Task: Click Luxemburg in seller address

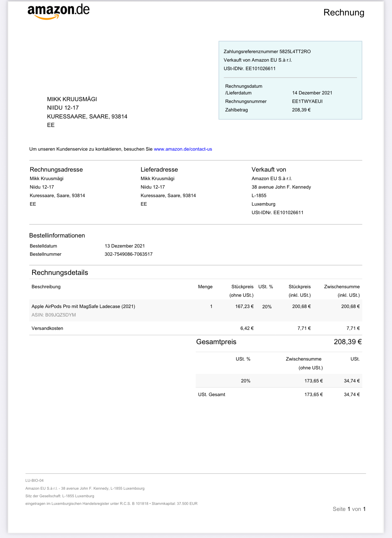Action: [x=263, y=204]
